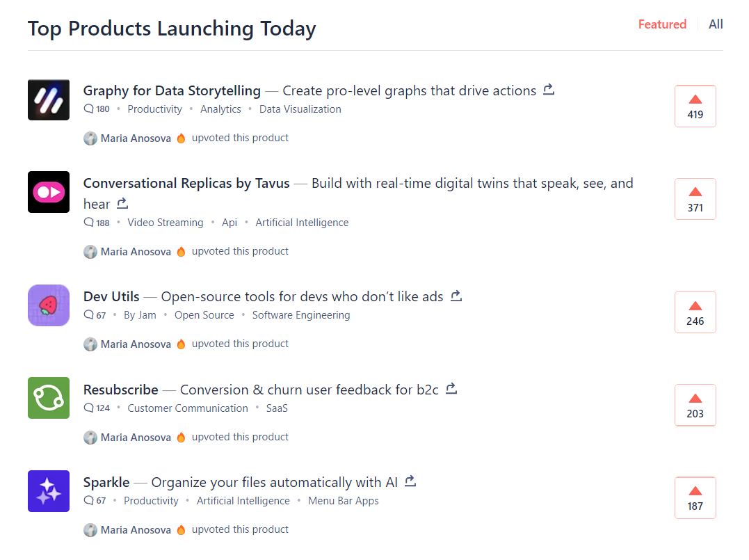The image size is (749, 560).
Task: Select Analytics topic tag
Action: click(x=220, y=109)
